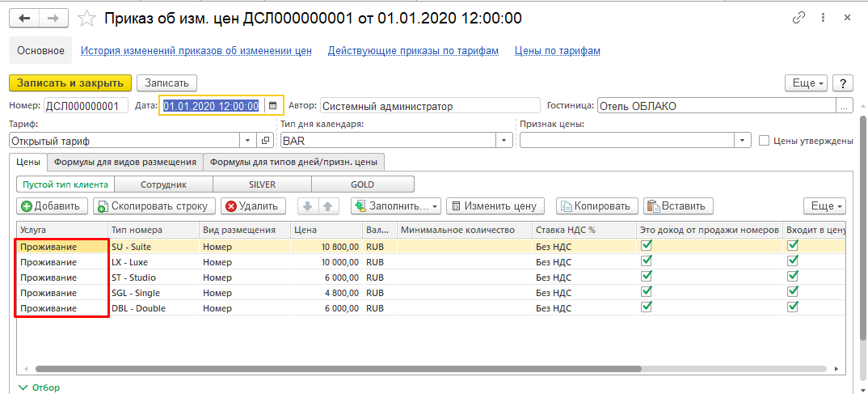Open the Признак цены dropdown
This screenshot has height=394, width=868.
pos(743,140)
